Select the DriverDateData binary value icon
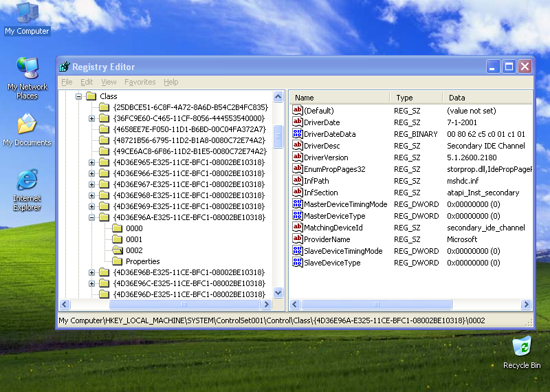The height and width of the screenshot is (392, 550). pos(297,133)
